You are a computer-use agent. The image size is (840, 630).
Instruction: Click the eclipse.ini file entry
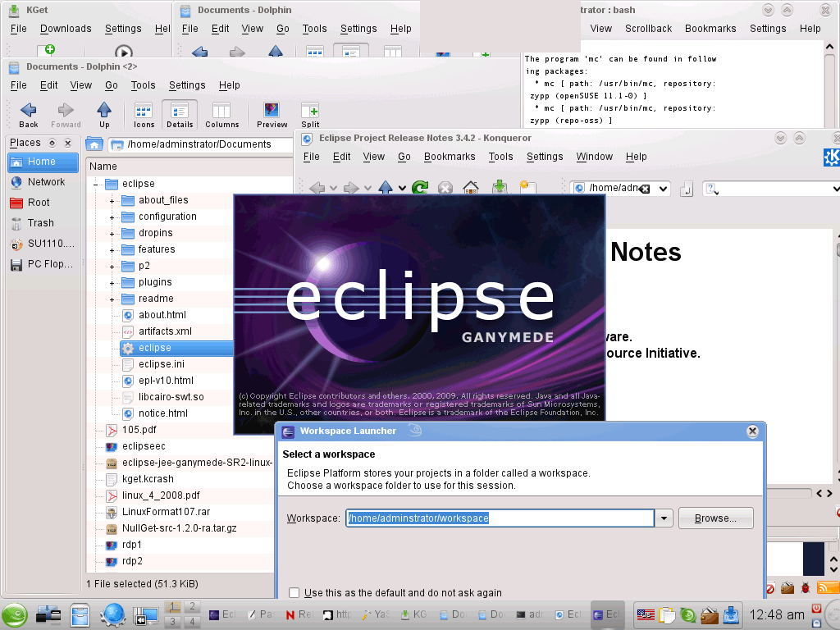tap(162, 364)
